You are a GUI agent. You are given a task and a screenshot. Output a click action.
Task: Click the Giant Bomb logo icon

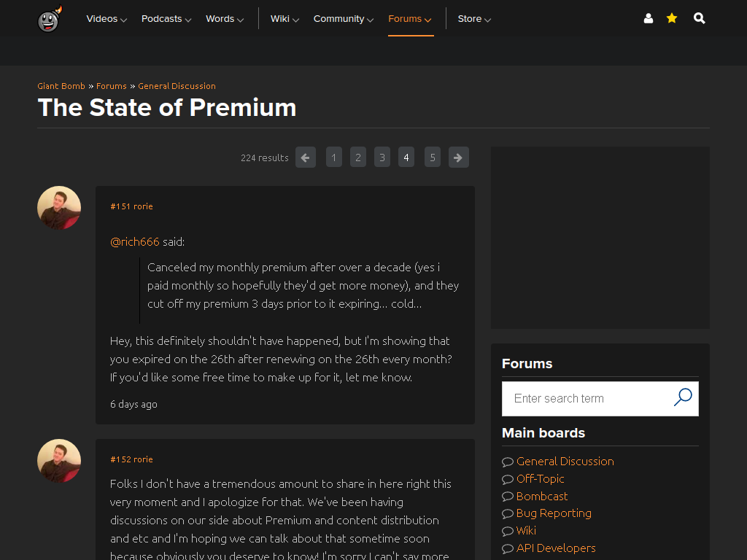[x=50, y=18]
